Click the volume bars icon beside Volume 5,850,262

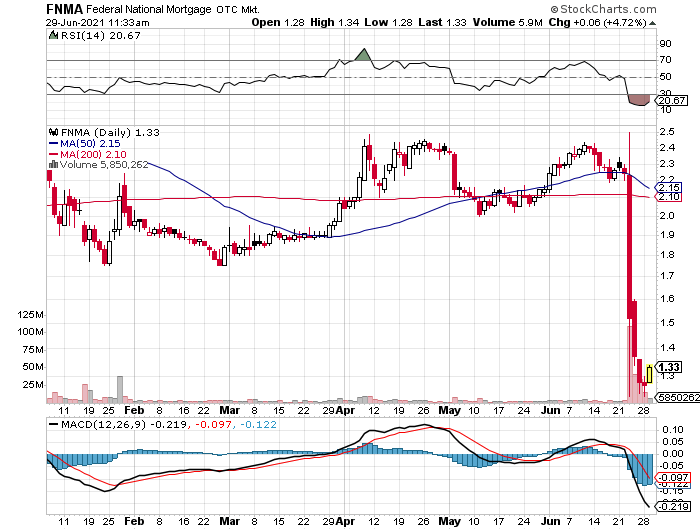53,165
